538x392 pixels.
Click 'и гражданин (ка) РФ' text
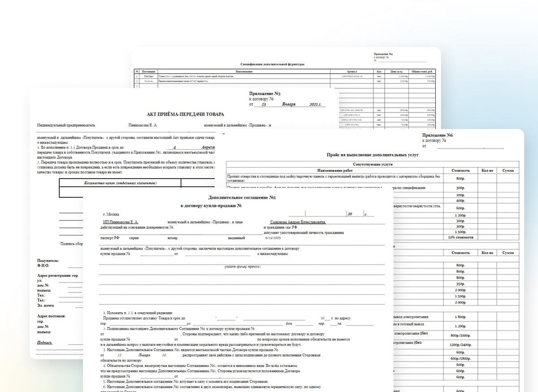280,227
